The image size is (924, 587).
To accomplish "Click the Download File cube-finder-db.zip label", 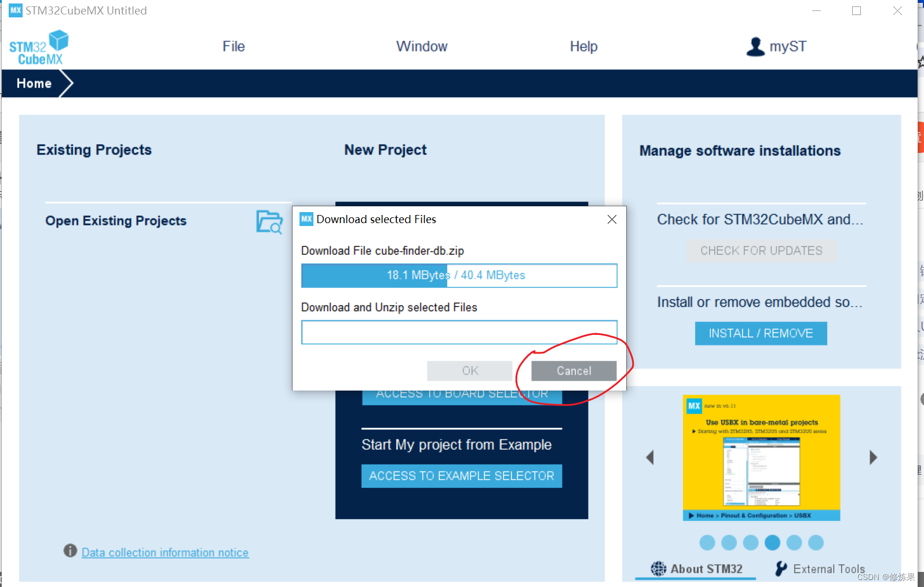I will [382, 251].
